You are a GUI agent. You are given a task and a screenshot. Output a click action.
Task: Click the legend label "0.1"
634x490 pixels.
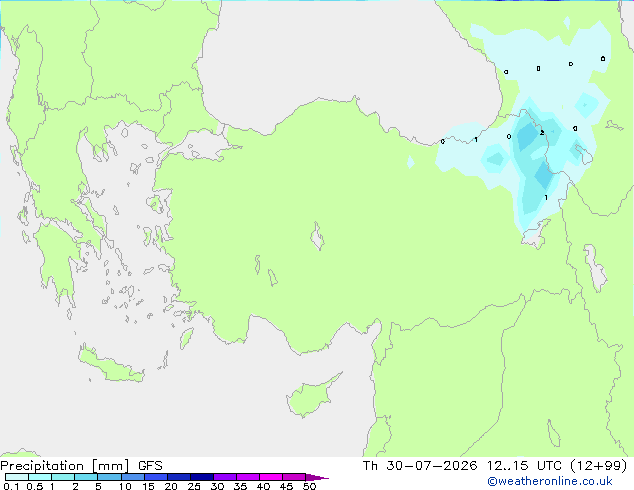tap(11, 486)
